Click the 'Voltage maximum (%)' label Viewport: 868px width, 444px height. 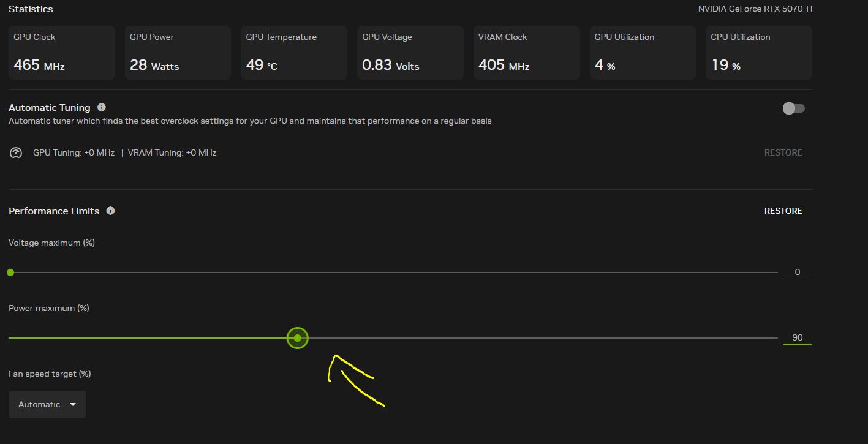pyautogui.click(x=51, y=243)
